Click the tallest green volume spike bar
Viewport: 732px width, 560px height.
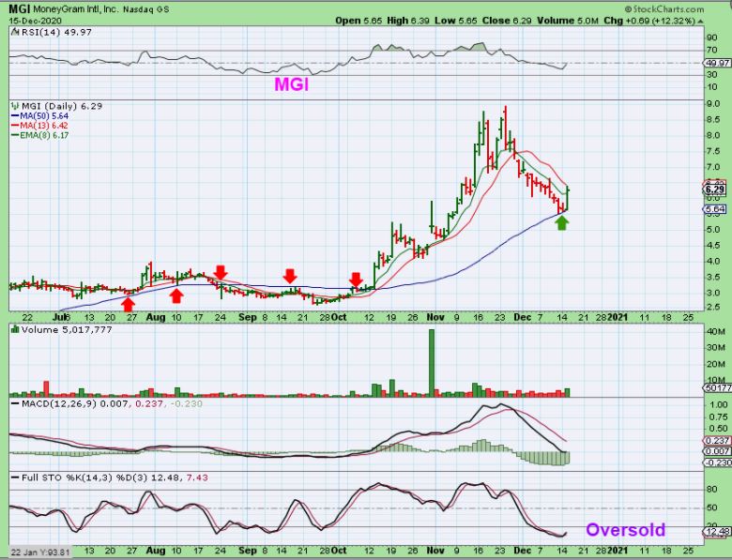pos(432,363)
